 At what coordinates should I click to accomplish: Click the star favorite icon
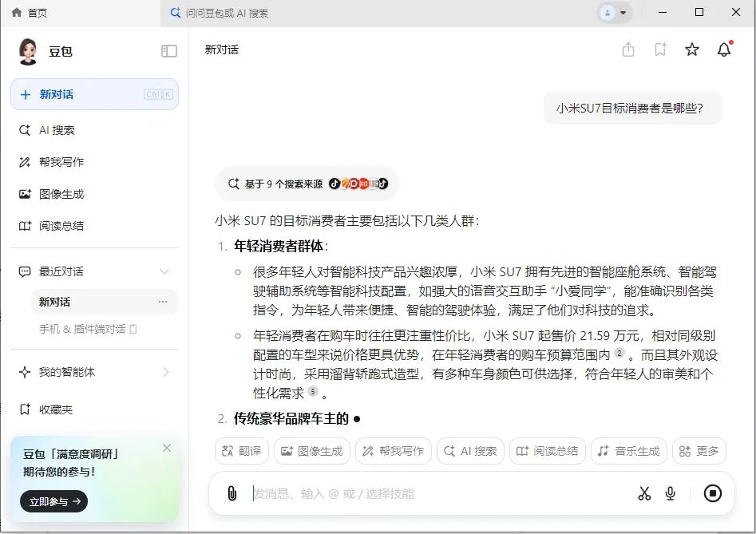click(x=692, y=49)
